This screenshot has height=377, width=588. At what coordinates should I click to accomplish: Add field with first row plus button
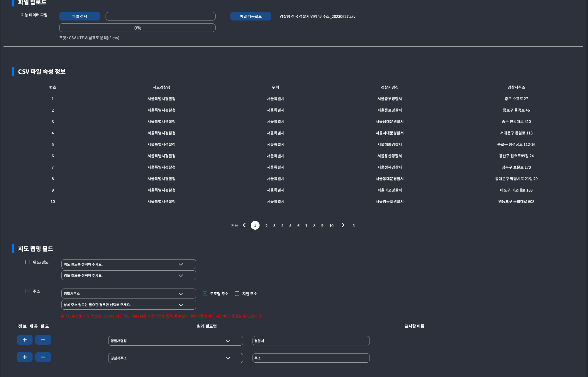click(25, 340)
